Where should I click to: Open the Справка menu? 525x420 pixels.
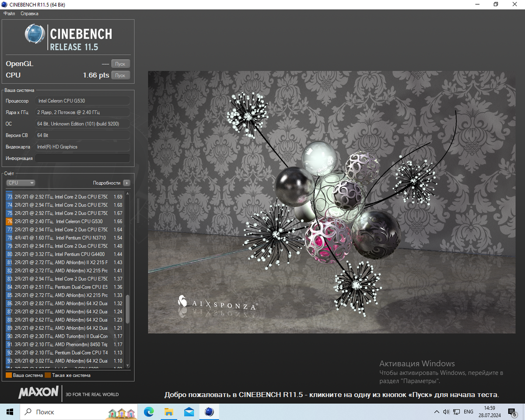(29, 14)
